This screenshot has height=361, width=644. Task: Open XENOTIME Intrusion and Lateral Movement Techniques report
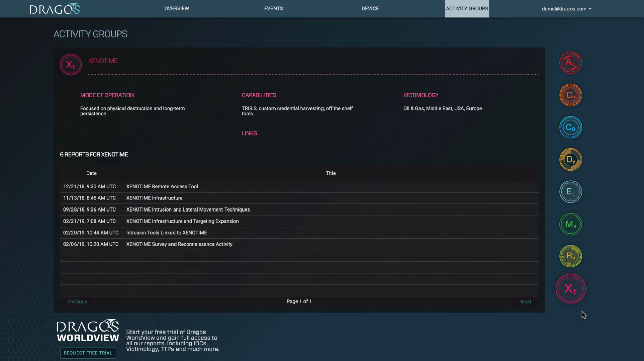(x=188, y=210)
